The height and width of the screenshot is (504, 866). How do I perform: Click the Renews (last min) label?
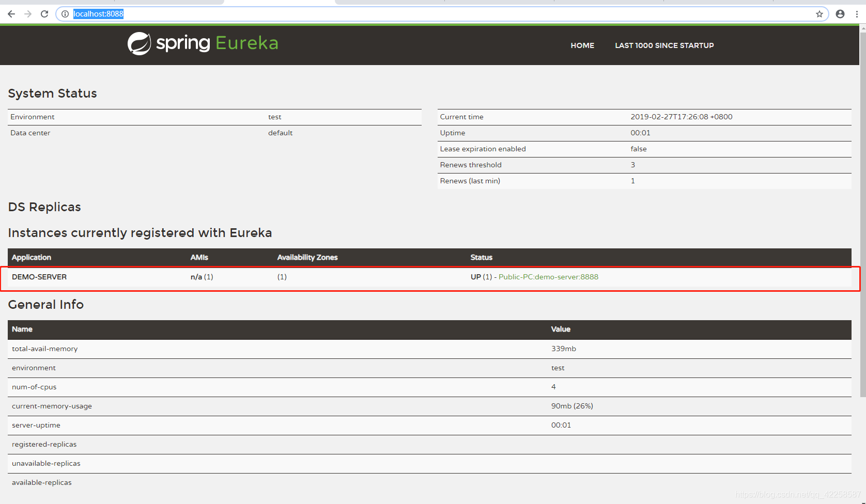click(x=470, y=181)
